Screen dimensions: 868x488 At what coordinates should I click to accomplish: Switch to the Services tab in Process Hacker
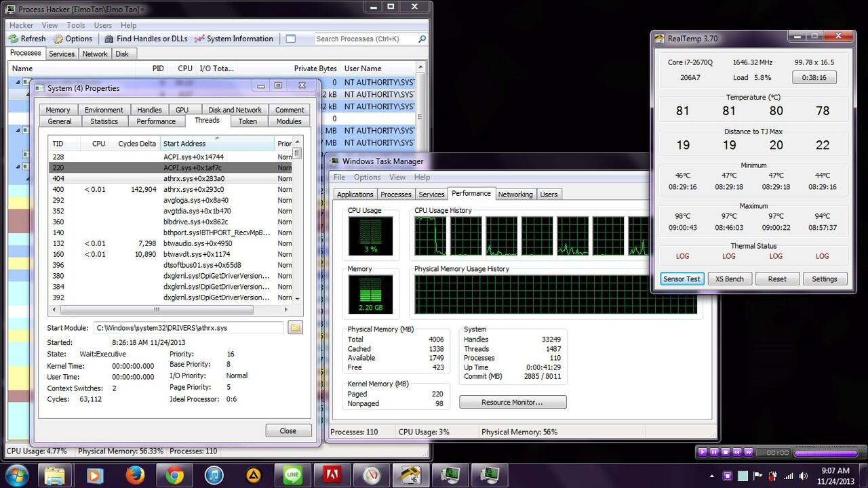click(62, 54)
